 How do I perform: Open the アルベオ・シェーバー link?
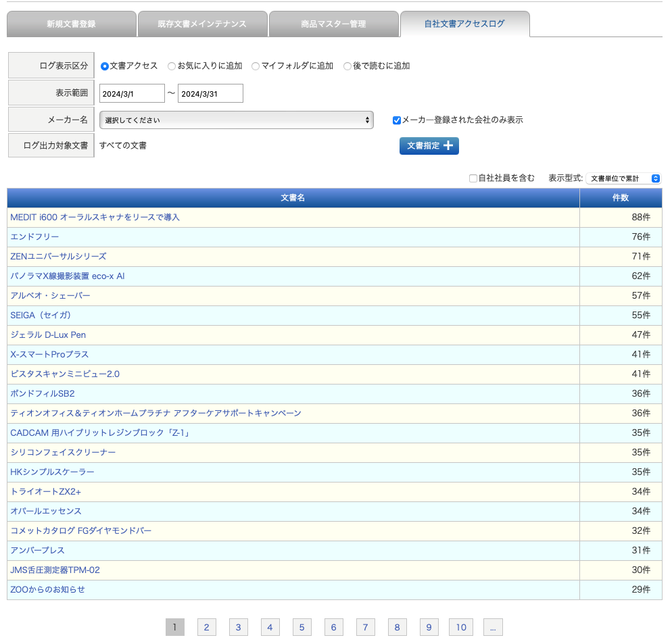[50, 296]
